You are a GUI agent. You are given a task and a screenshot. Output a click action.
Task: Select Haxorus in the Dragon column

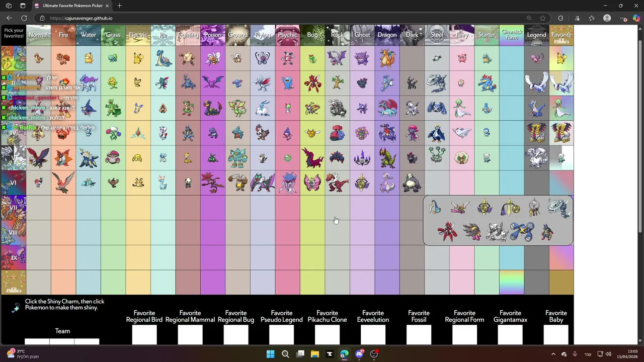click(387, 158)
